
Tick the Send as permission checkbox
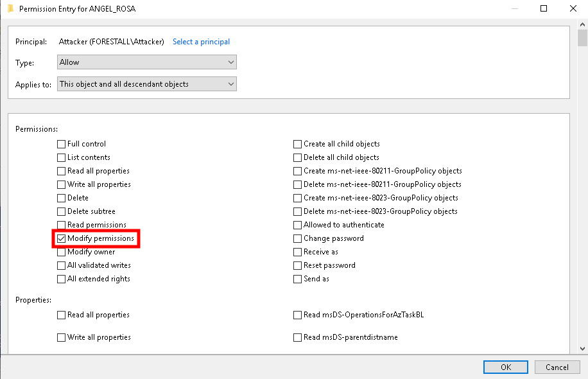pos(298,279)
